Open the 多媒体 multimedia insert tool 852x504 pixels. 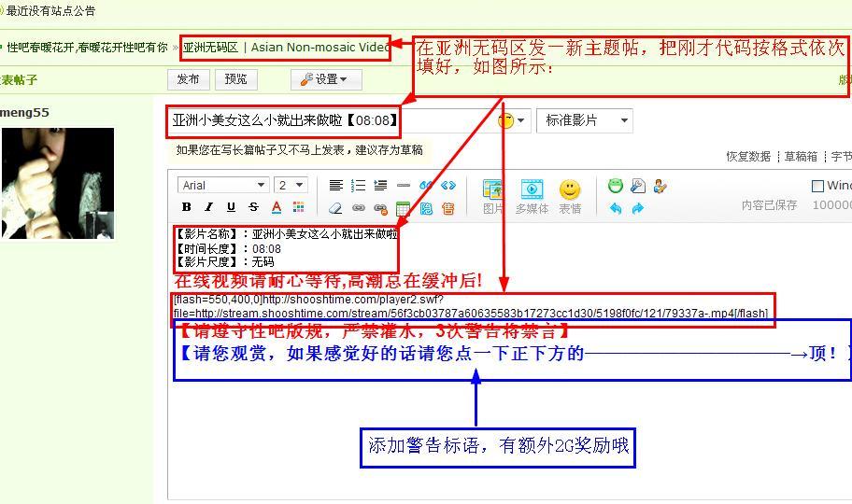pos(532,197)
